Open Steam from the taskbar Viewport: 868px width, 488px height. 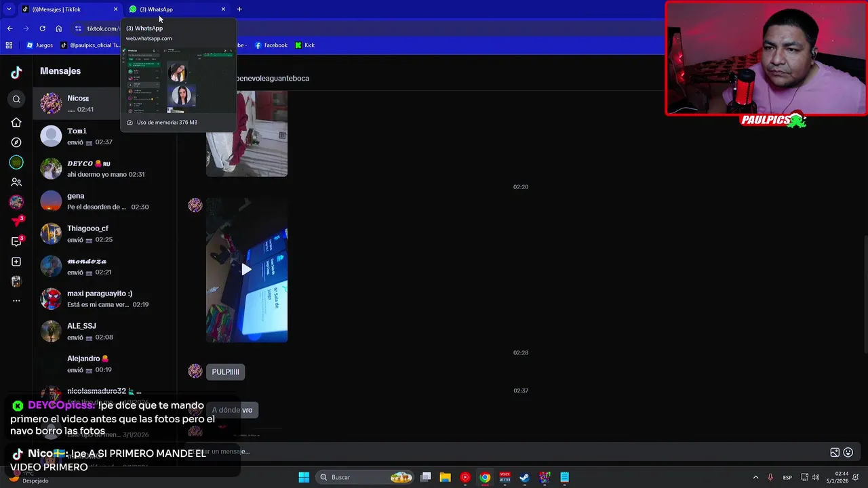(x=524, y=477)
